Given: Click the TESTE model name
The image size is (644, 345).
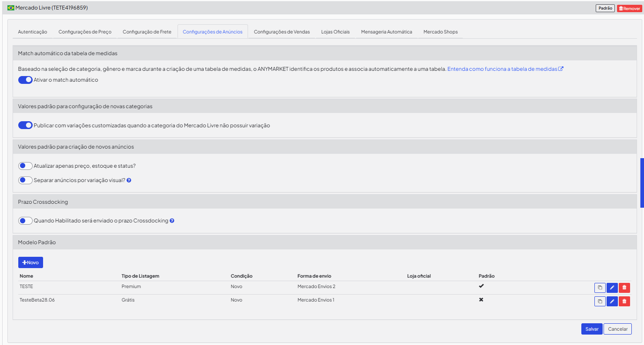Looking at the screenshot, I should (x=26, y=287).
